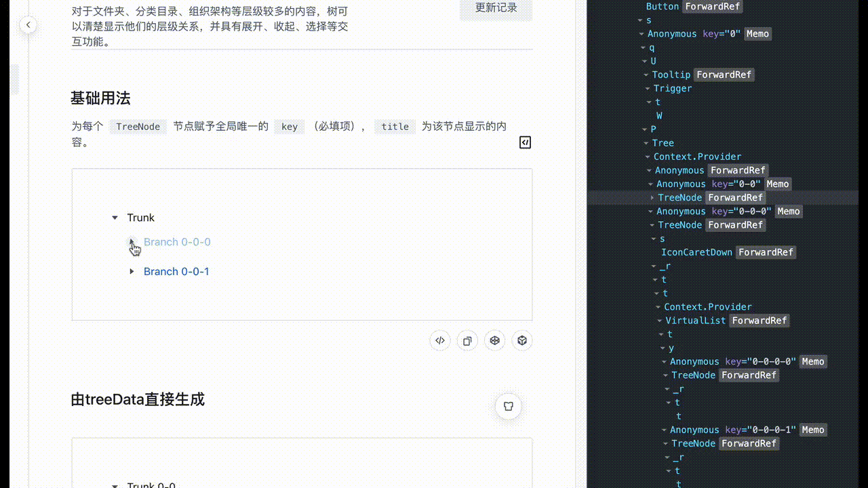
Task: Select VirtualList ForwardRef in DevTools
Action: [696, 320]
